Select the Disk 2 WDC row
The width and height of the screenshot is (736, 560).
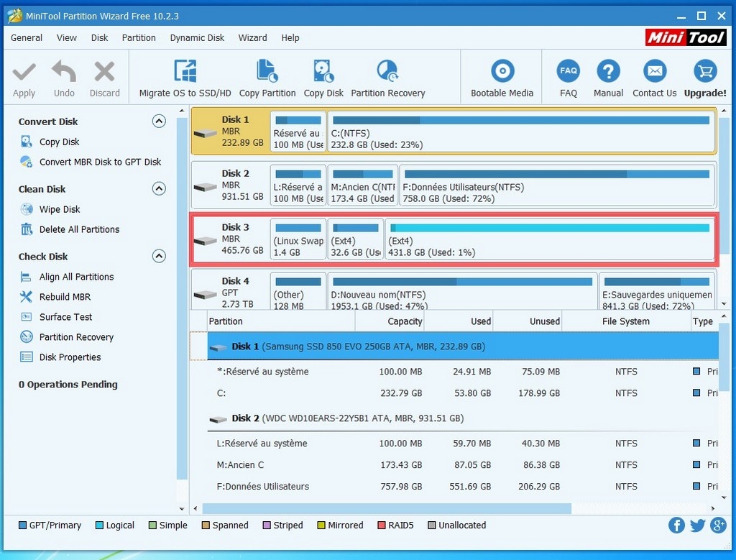tap(463, 418)
